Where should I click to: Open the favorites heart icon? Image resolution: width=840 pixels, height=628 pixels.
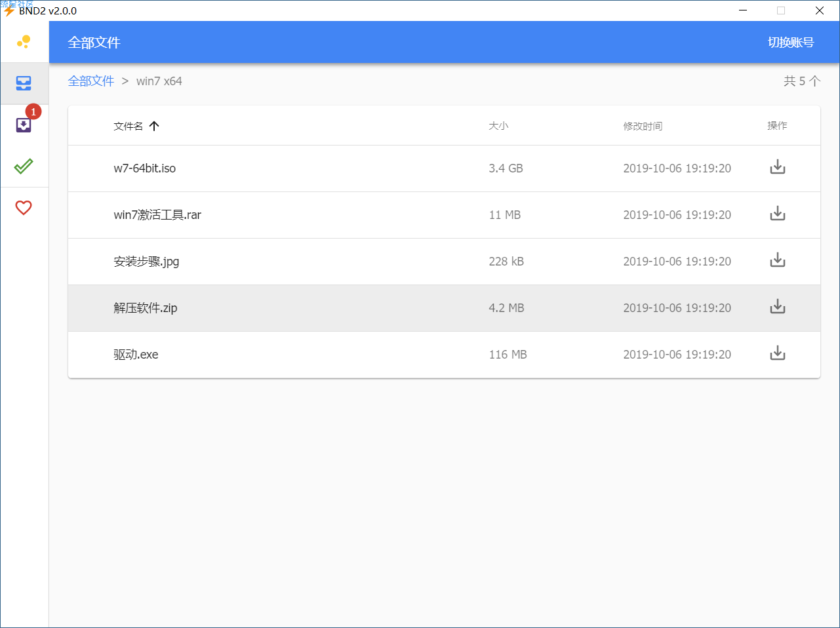pyautogui.click(x=24, y=208)
